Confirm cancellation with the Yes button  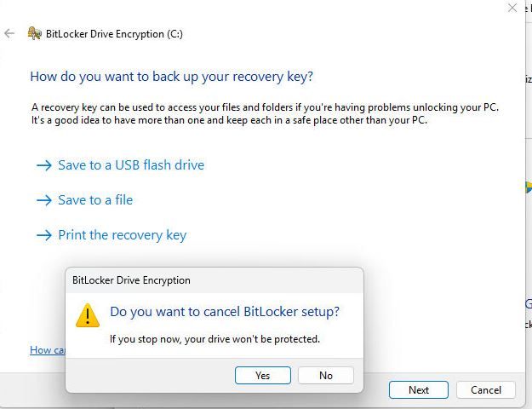tap(263, 376)
